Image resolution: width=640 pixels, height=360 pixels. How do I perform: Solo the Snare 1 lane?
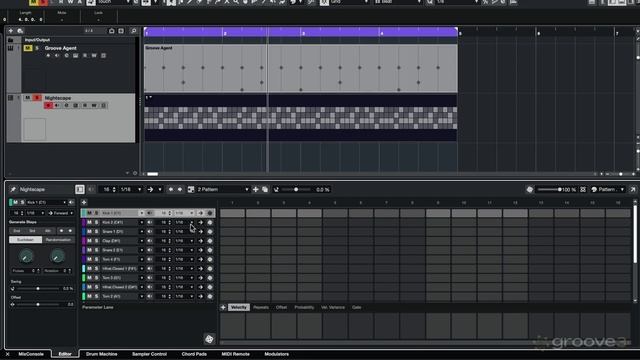point(97,231)
